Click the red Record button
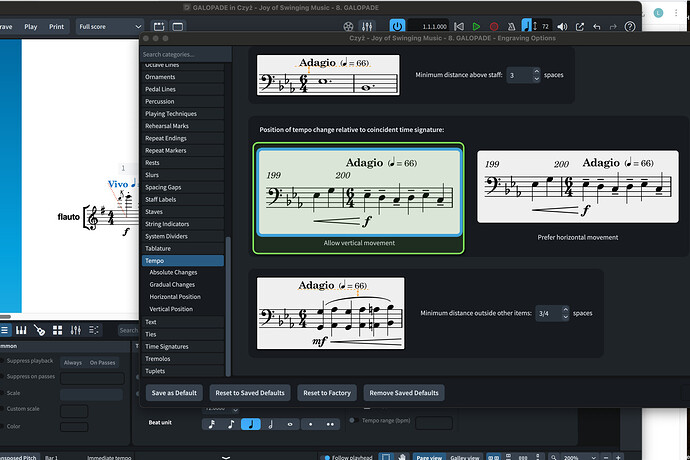The height and width of the screenshot is (460, 690). pyautogui.click(x=492, y=26)
